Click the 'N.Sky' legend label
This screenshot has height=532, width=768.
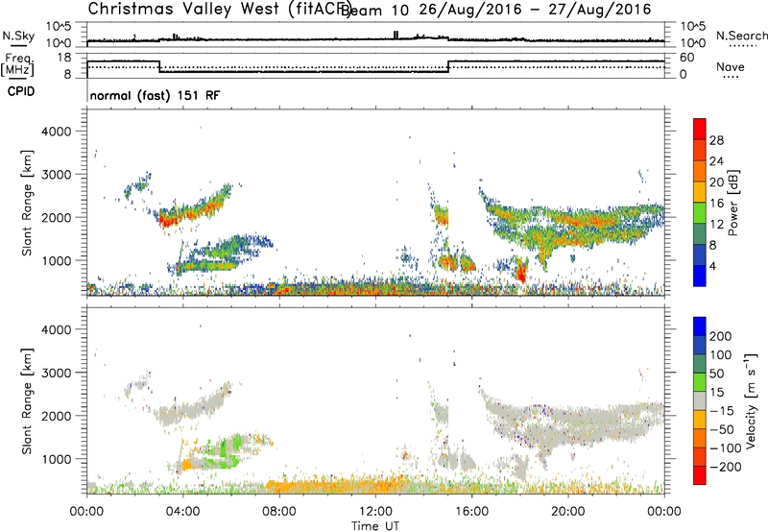click(18, 36)
